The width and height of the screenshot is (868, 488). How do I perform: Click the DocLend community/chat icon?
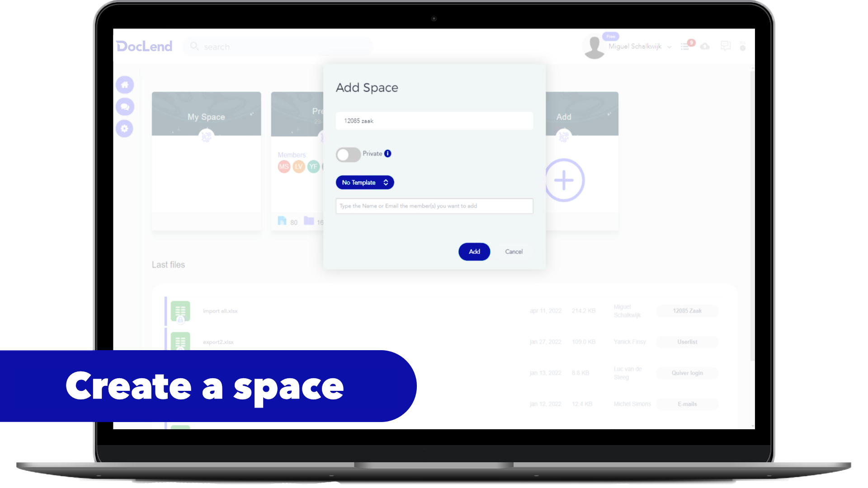point(125,107)
